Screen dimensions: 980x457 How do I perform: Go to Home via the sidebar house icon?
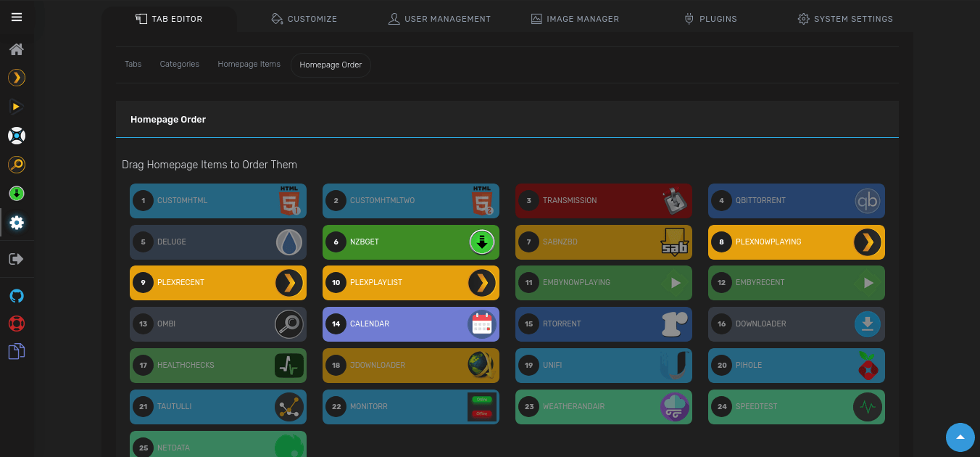pyautogui.click(x=17, y=49)
